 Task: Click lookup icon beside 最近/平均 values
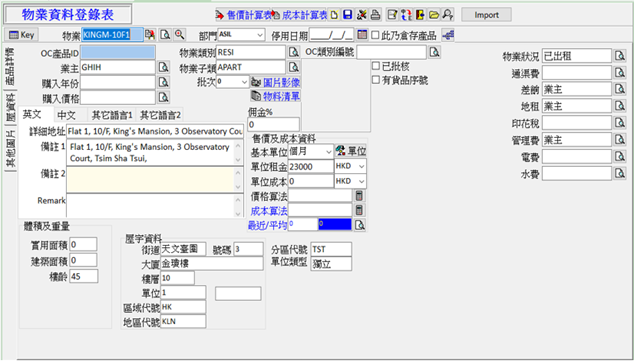[360, 225]
